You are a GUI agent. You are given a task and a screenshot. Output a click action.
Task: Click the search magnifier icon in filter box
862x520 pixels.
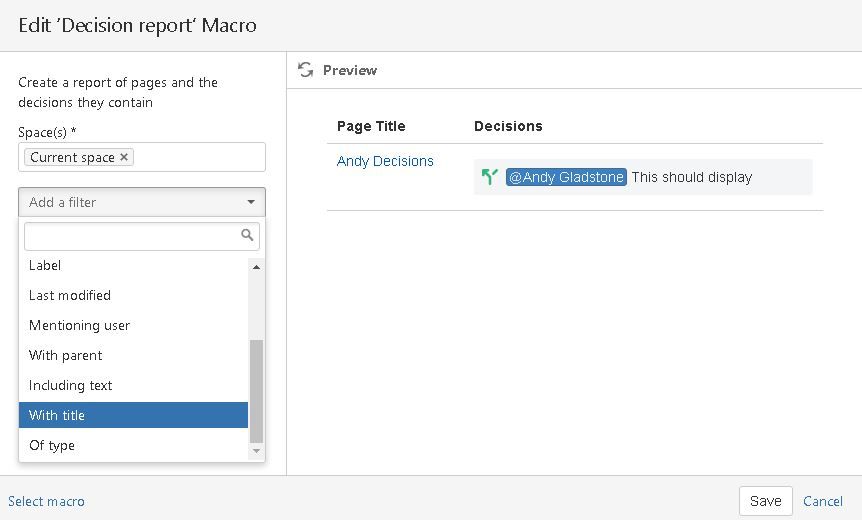click(x=247, y=236)
